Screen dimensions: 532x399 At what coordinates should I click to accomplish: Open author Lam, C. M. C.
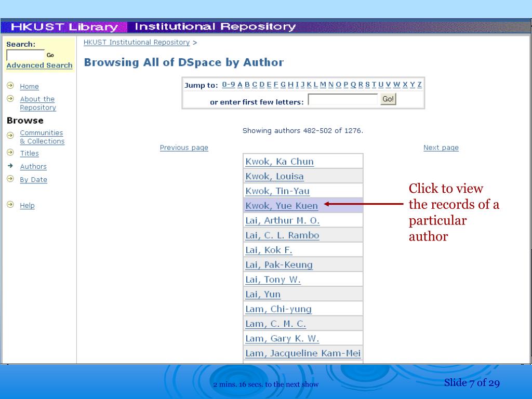(275, 324)
